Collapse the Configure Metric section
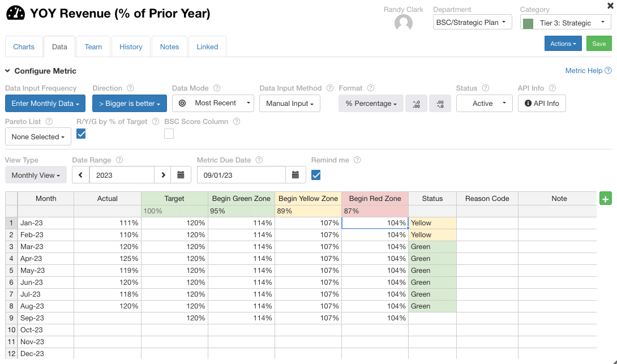 pyautogui.click(x=7, y=71)
